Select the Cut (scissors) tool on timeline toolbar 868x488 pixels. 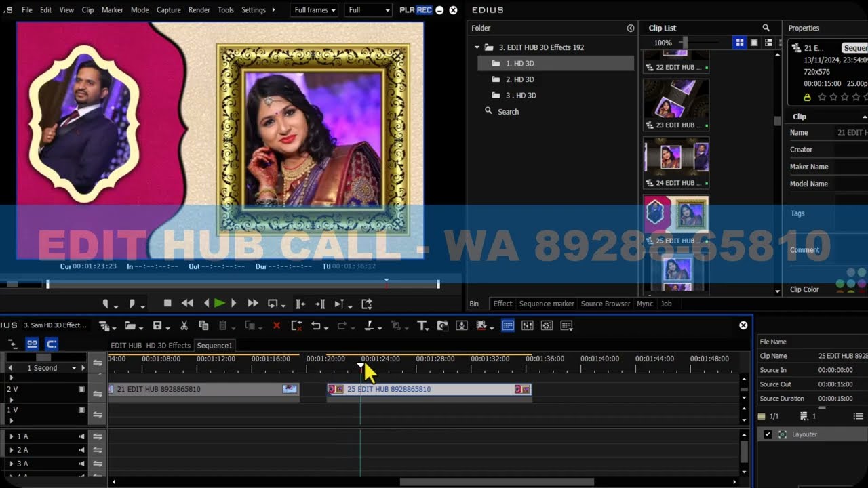tap(184, 325)
